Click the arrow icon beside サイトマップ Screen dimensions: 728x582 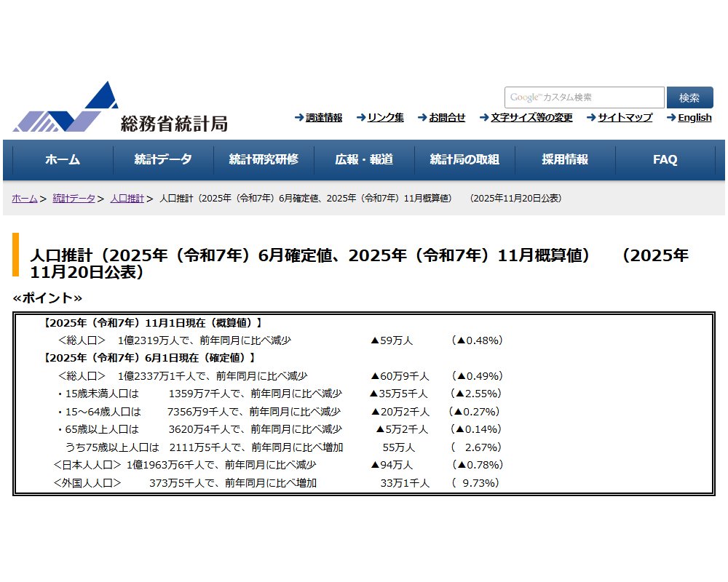pyautogui.click(x=591, y=118)
